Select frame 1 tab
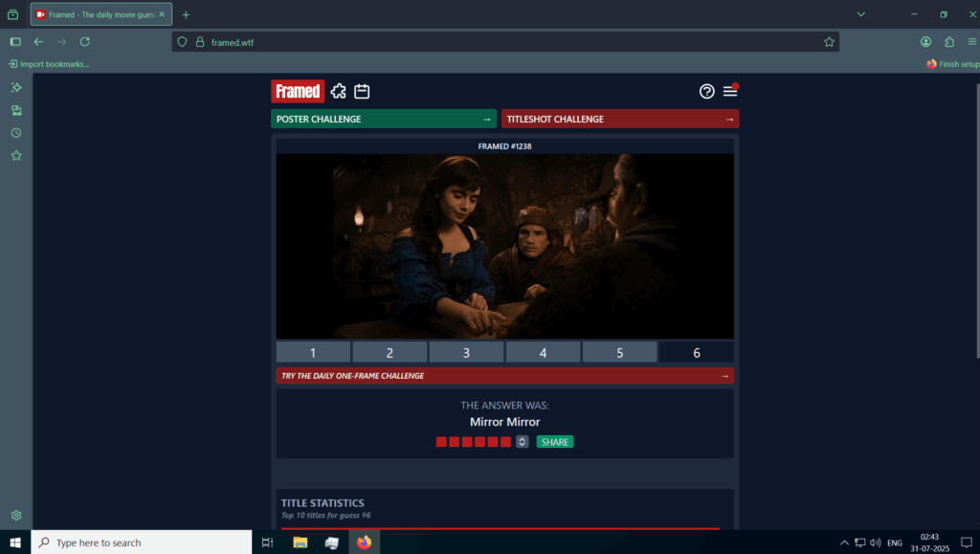This screenshot has width=980, height=554. 313,352
